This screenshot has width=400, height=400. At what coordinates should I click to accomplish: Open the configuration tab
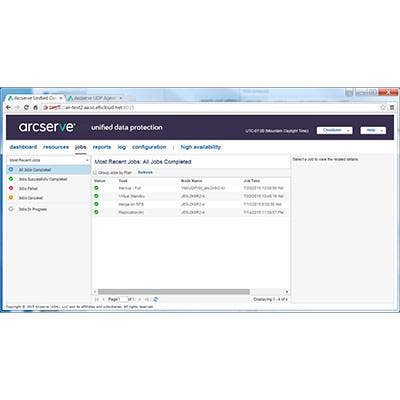(x=149, y=147)
